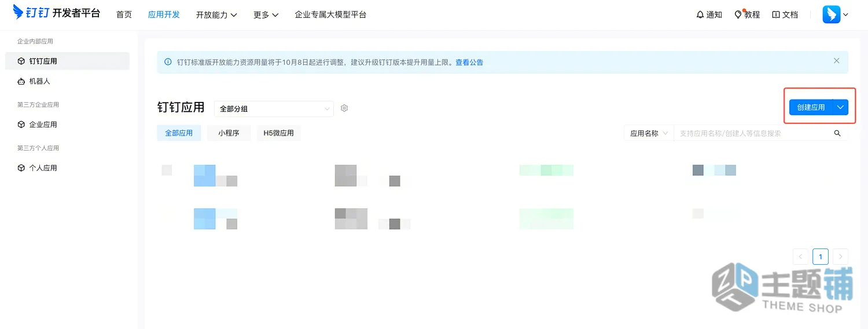The height and width of the screenshot is (329, 868).
Task: Dismiss the notice banner with X
Action: click(x=836, y=60)
